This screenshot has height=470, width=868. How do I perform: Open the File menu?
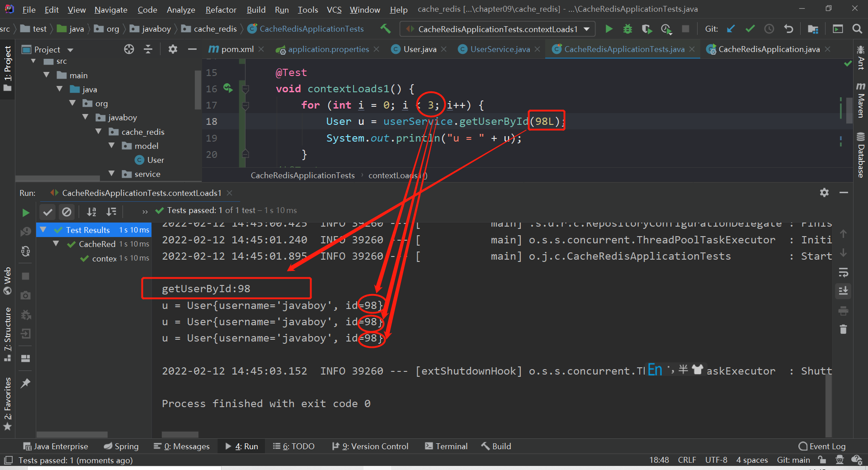pos(29,9)
